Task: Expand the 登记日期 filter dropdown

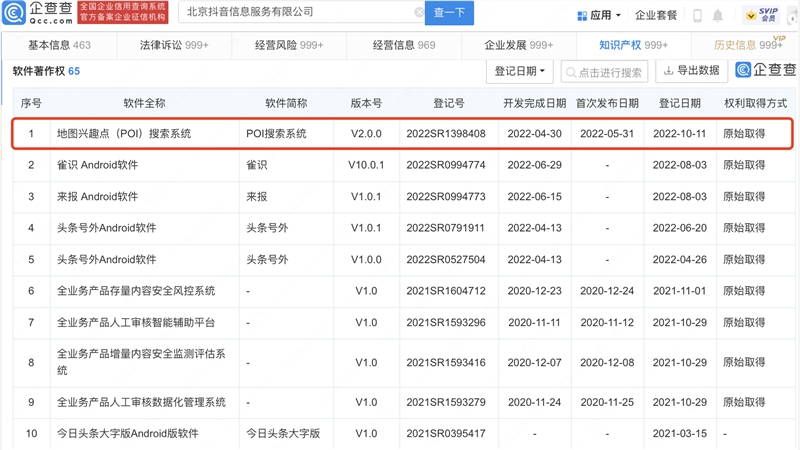Action: (519, 71)
